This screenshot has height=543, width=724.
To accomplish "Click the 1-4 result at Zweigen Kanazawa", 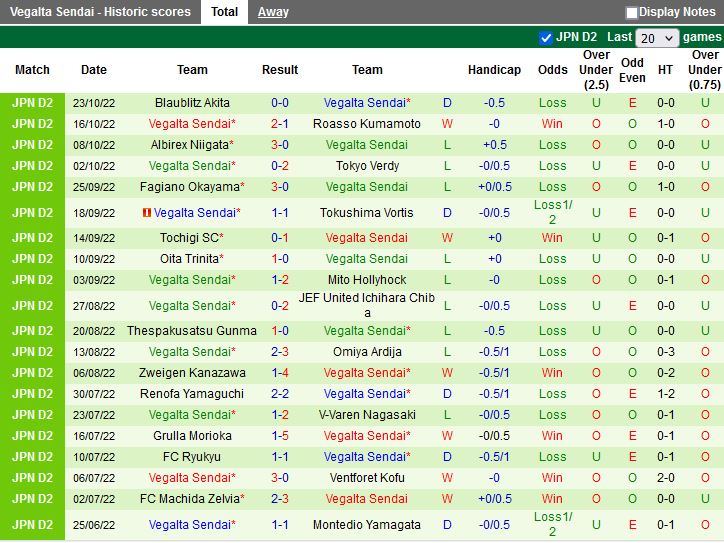I will point(280,373).
